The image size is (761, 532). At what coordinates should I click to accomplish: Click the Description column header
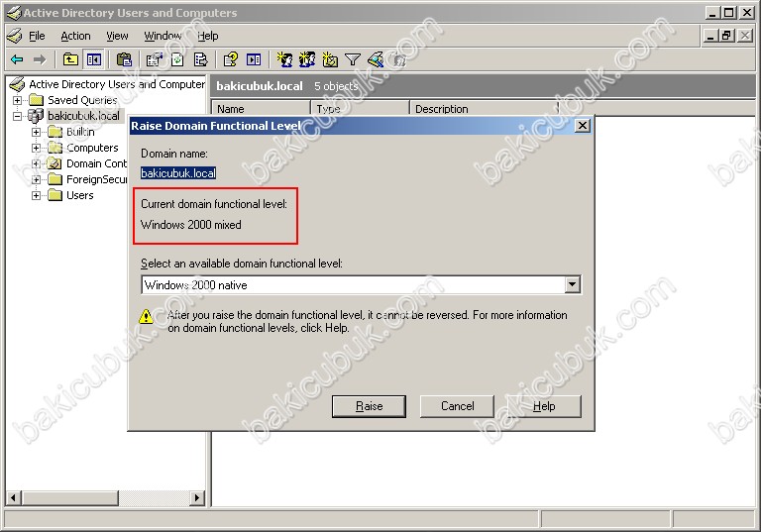[485, 109]
